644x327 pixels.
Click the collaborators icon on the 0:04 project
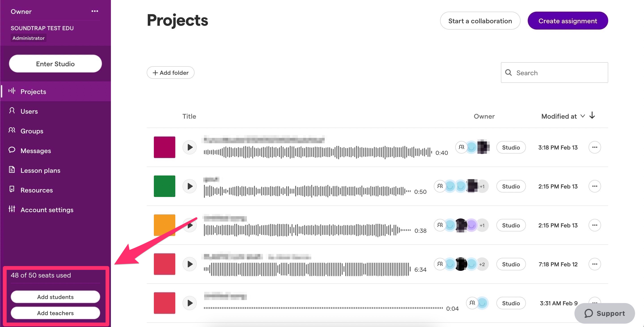click(x=472, y=303)
